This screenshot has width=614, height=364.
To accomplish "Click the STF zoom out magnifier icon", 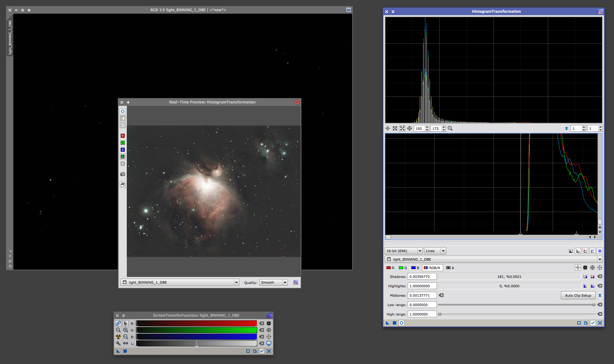I will coord(125,337).
